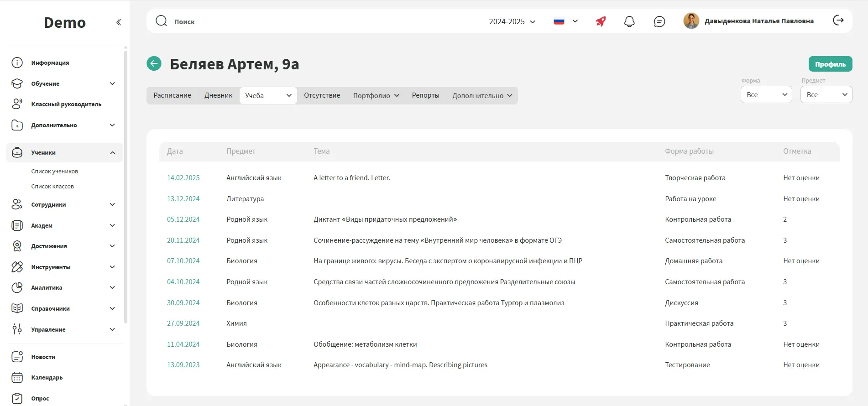The height and width of the screenshot is (406, 868).
Task: Open the language flag selector
Action: 565,21
